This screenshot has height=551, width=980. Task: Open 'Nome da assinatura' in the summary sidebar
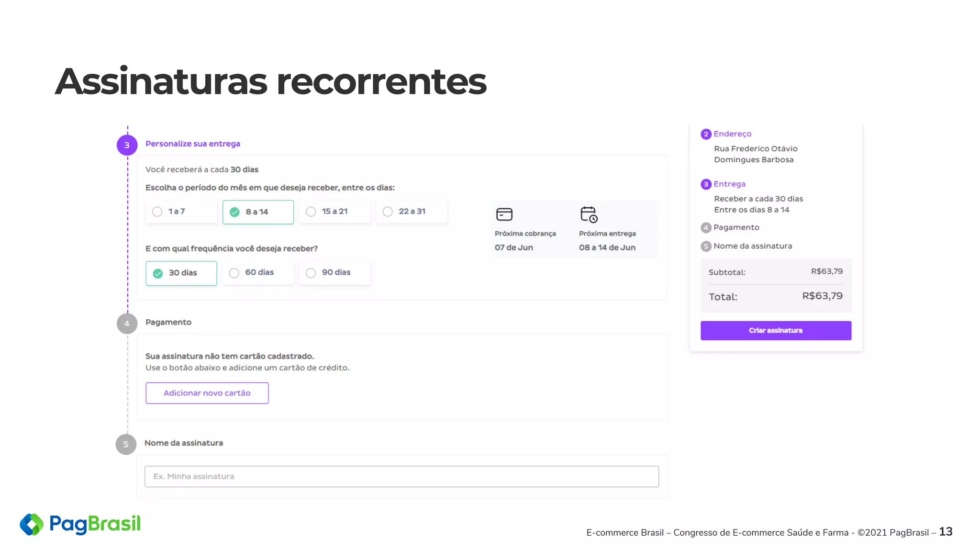pos(753,246)
